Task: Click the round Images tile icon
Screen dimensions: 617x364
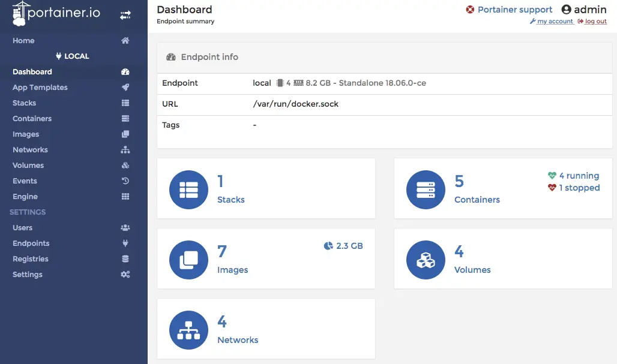Action: [189, 260]
